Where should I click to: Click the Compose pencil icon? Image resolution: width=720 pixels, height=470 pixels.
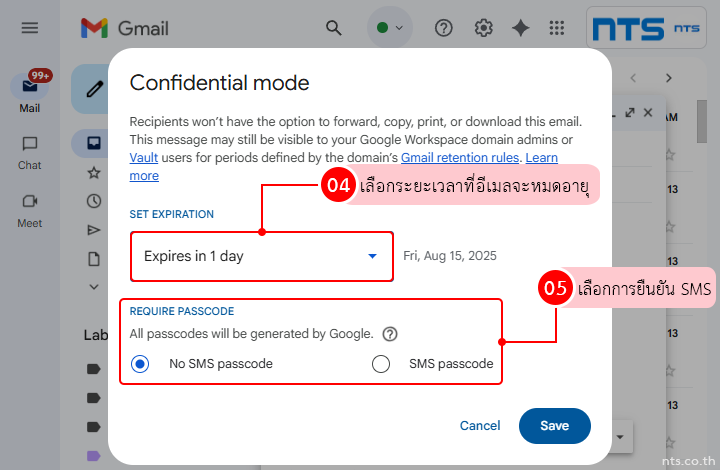(96, 89)
